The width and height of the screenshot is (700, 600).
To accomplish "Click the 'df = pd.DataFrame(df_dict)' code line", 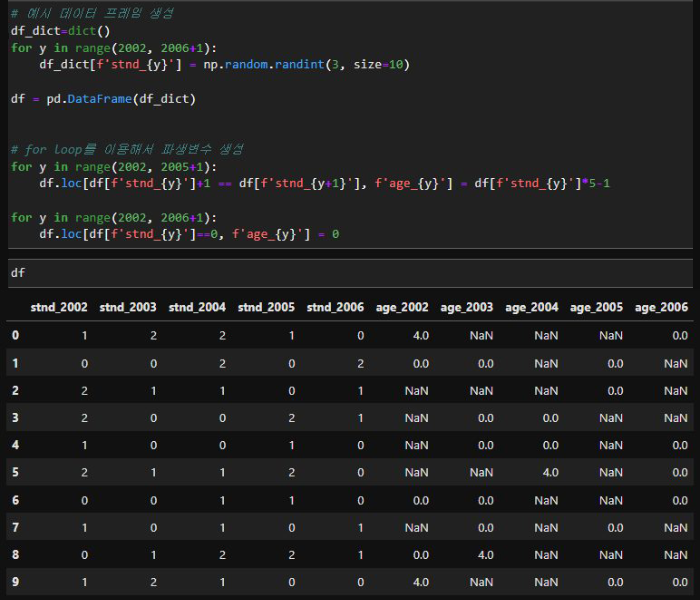I will coord(103,99).
